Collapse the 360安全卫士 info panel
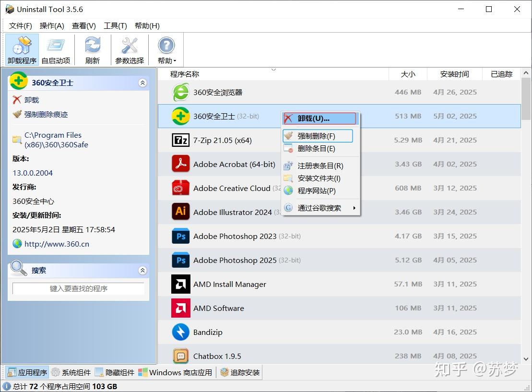The height and width of the screenshot is (392, 532). click(x=142, y=83)
